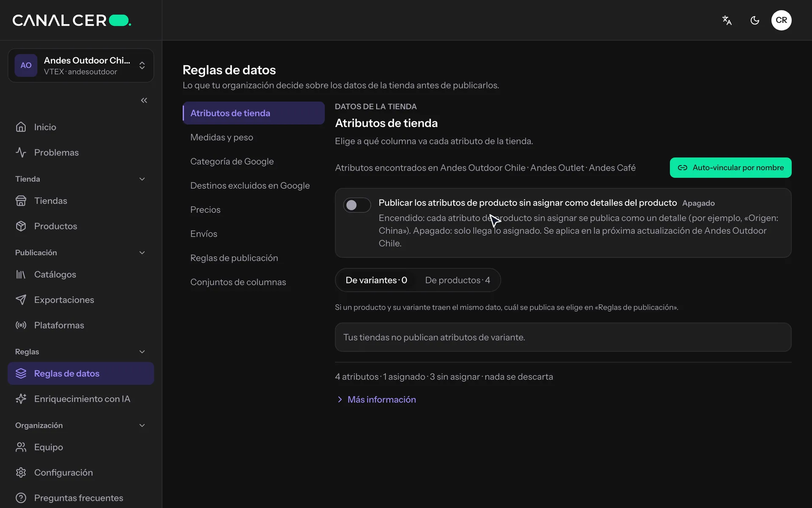The width and height of the screenshot is (812, 508).
Task: Click Auto-vincular por nombre button
Action: point(730,168)
